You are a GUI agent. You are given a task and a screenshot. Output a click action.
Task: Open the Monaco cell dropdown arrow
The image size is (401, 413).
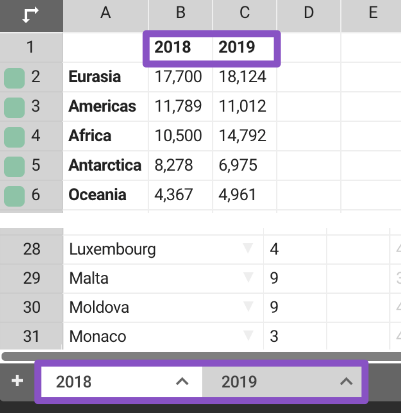[248, 335]
